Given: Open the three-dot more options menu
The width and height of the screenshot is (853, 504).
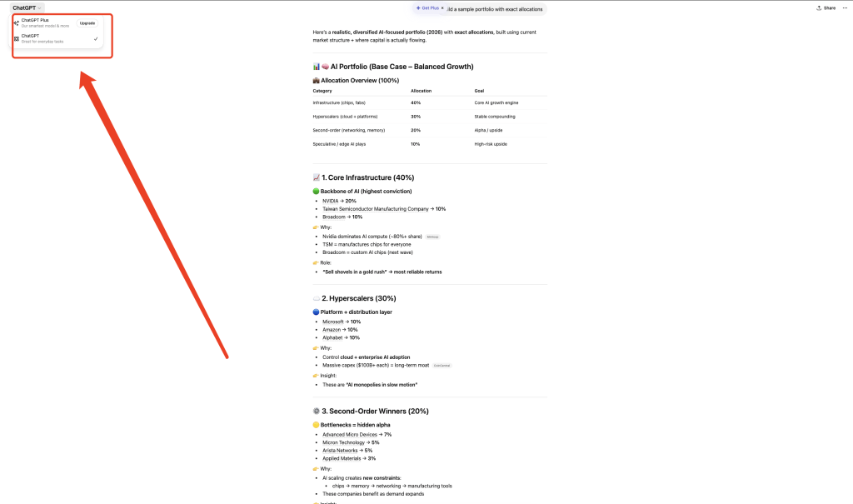Looking at the screenshot, I should tap(845, 8).
